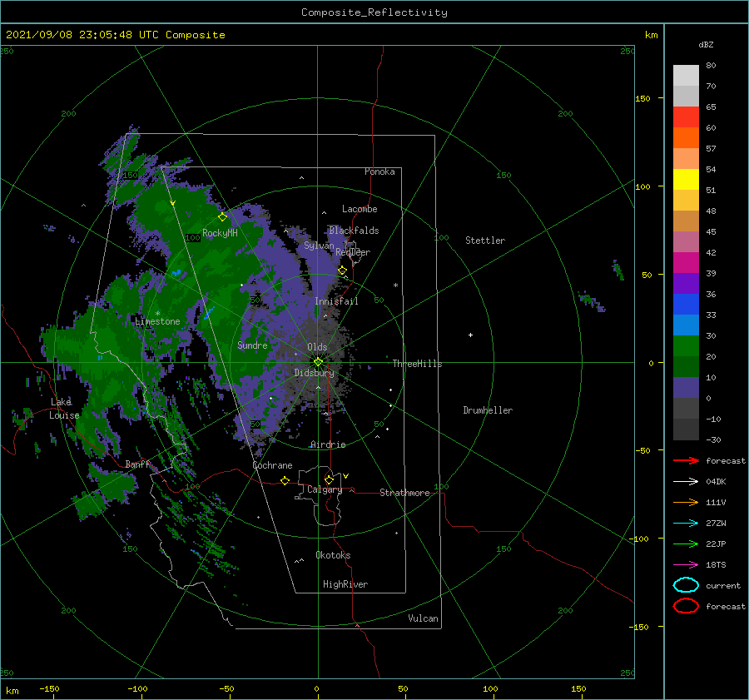Click the Vulcan town label
The width and height of the screenshot is (749, 700).
(423, 618)
